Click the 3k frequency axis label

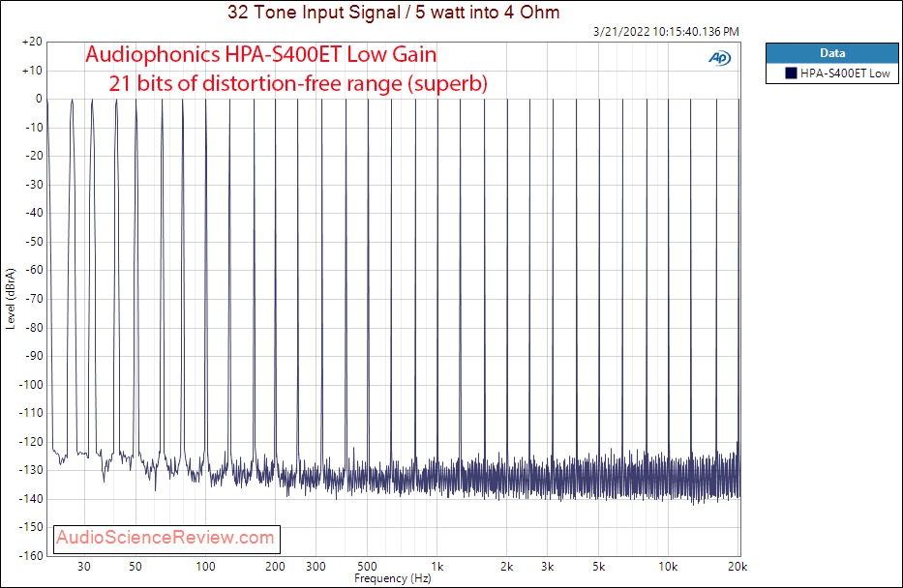[x=548, y=566]
